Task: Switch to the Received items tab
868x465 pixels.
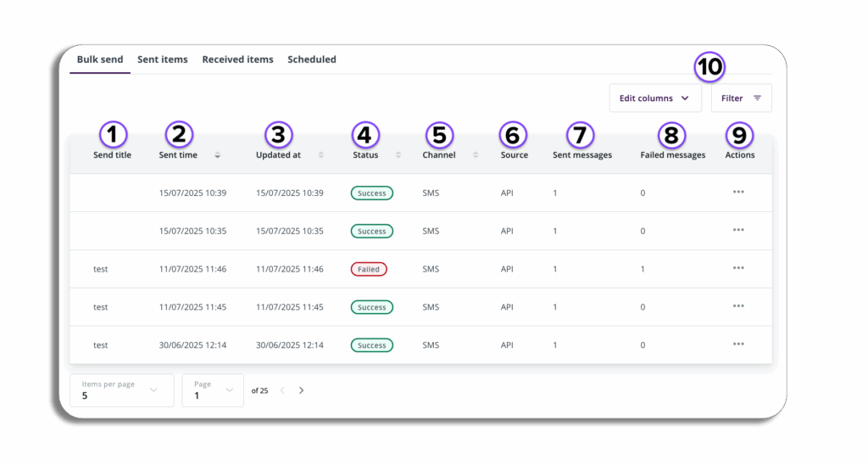Action: 237,59
